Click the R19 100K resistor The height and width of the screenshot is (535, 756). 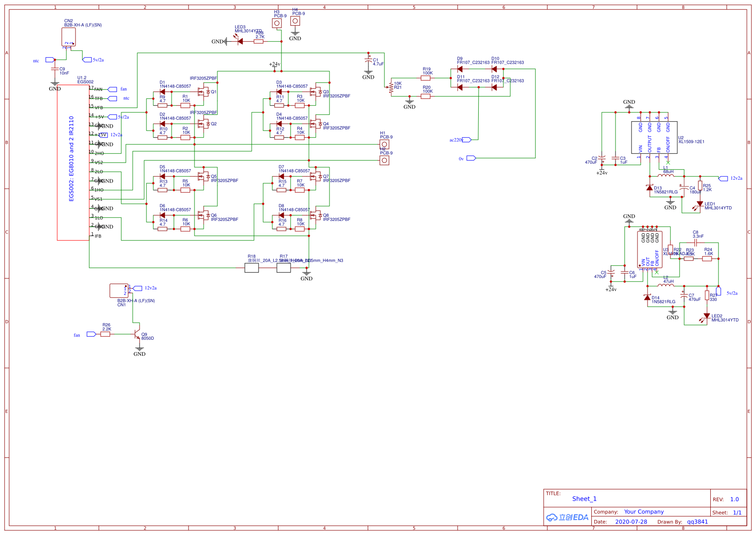[426, 78]
